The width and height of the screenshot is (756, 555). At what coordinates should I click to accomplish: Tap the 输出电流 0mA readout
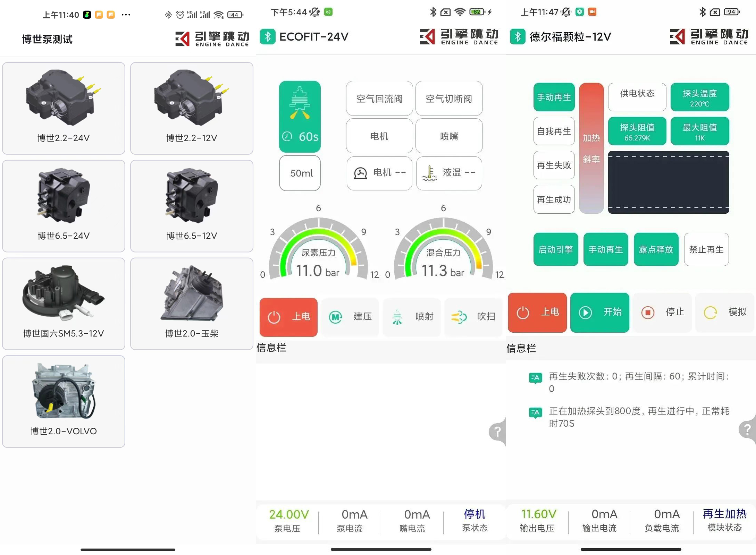[600, 520]
